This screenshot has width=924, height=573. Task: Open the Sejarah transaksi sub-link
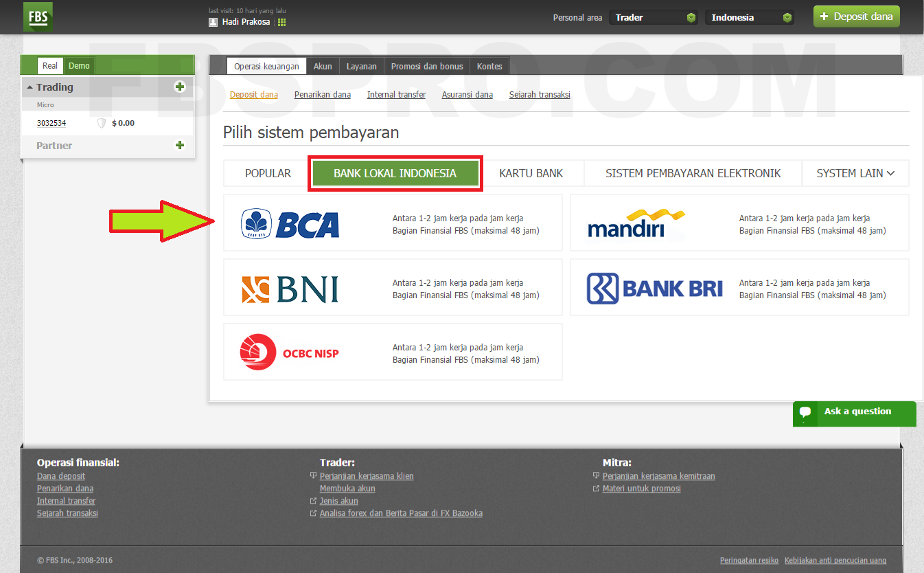[x=540, y=95]
